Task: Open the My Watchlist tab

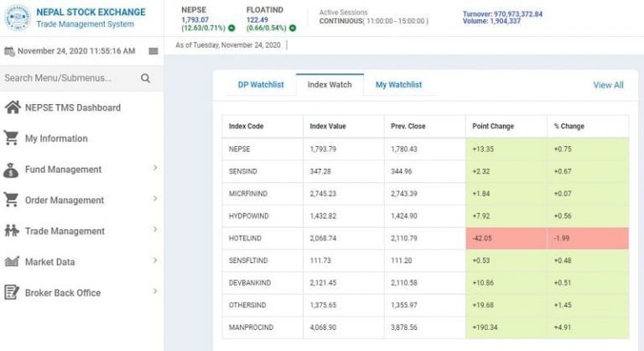Action: [398, 85]
